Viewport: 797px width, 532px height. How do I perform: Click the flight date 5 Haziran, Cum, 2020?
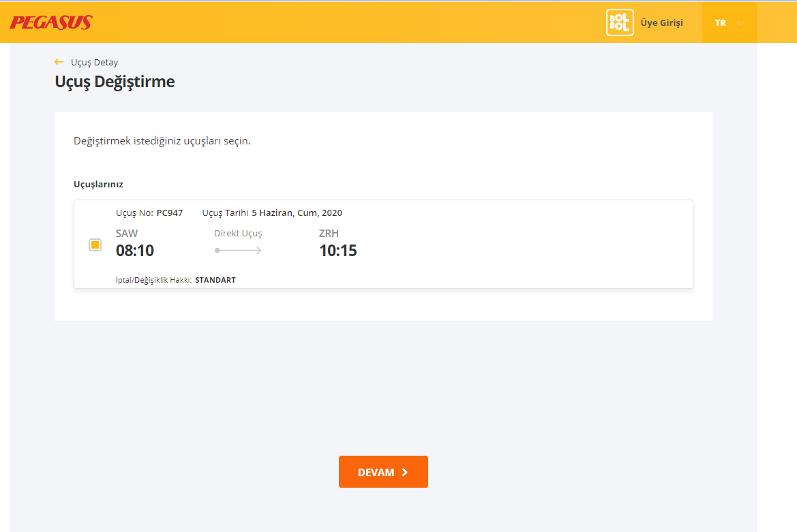click(297, 213)
